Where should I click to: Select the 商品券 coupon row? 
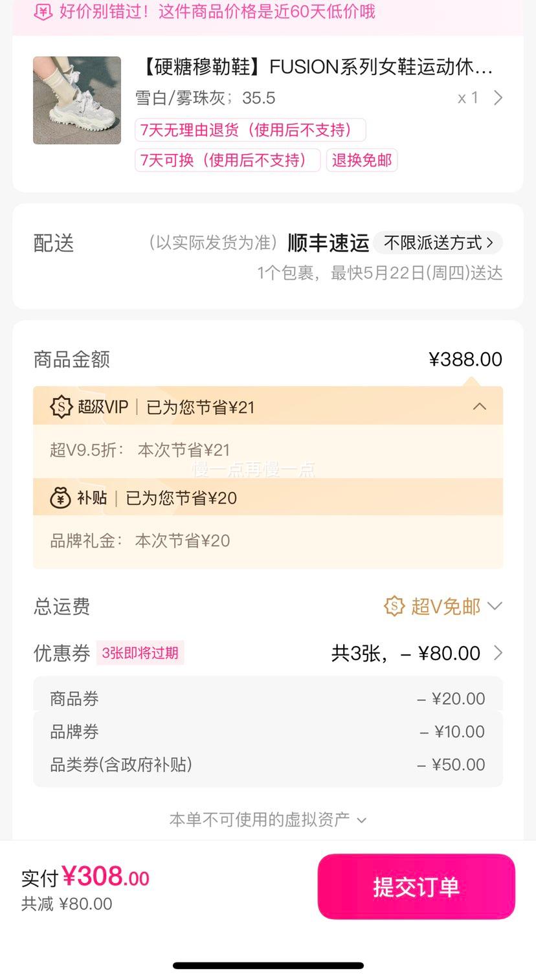click(x=268, y=698)
